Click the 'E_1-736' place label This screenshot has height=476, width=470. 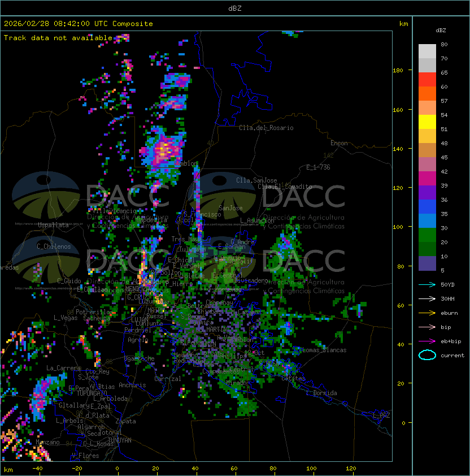tap(318, 167)
